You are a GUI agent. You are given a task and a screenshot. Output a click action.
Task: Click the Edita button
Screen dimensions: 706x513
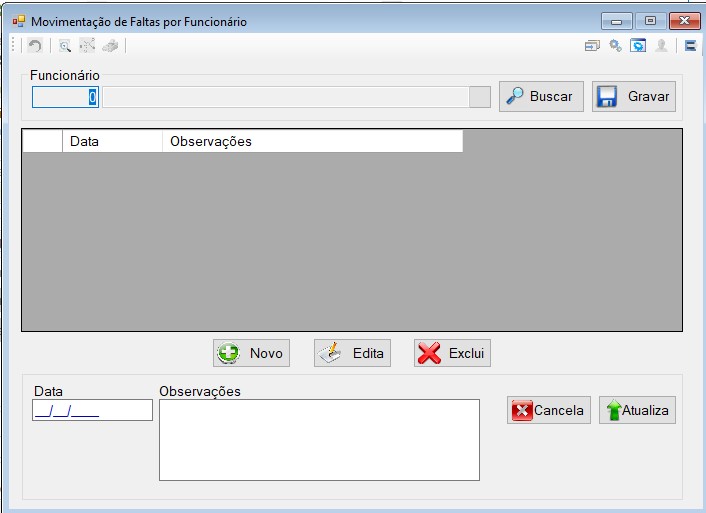[x=352, y=353]
